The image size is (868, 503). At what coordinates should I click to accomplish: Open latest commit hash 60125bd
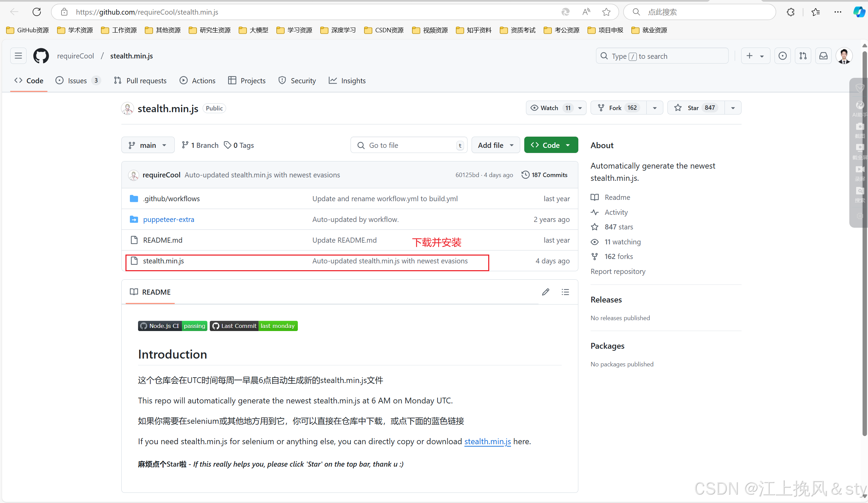[467, 175]
